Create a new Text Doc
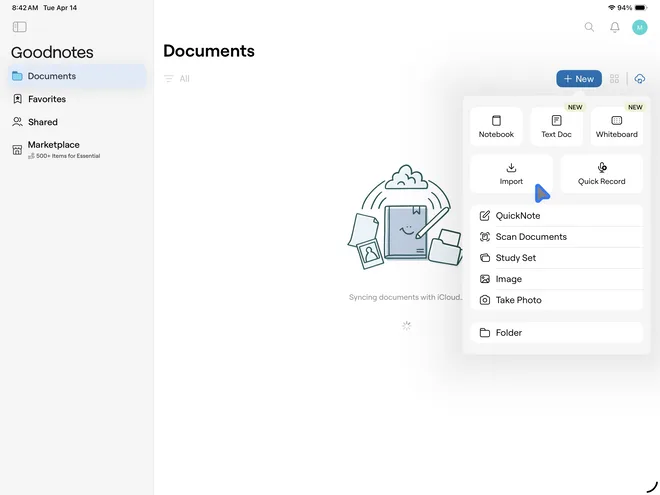Screen dimensions: 660x495 [x=556, y=126]
